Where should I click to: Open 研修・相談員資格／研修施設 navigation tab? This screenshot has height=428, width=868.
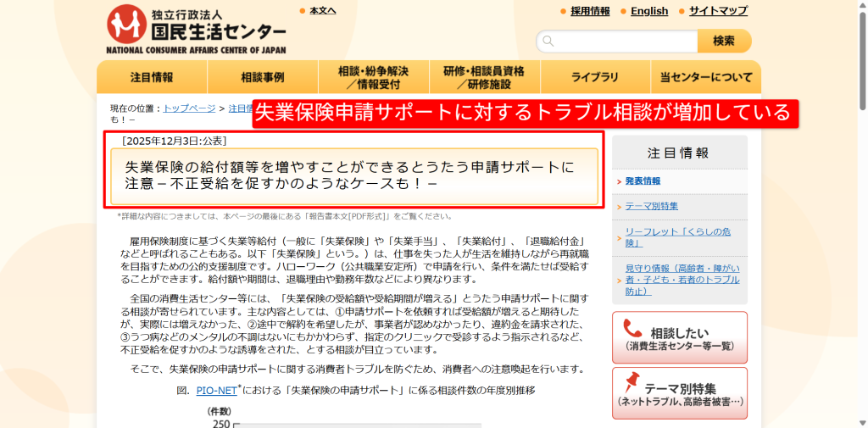pos(484,77)
